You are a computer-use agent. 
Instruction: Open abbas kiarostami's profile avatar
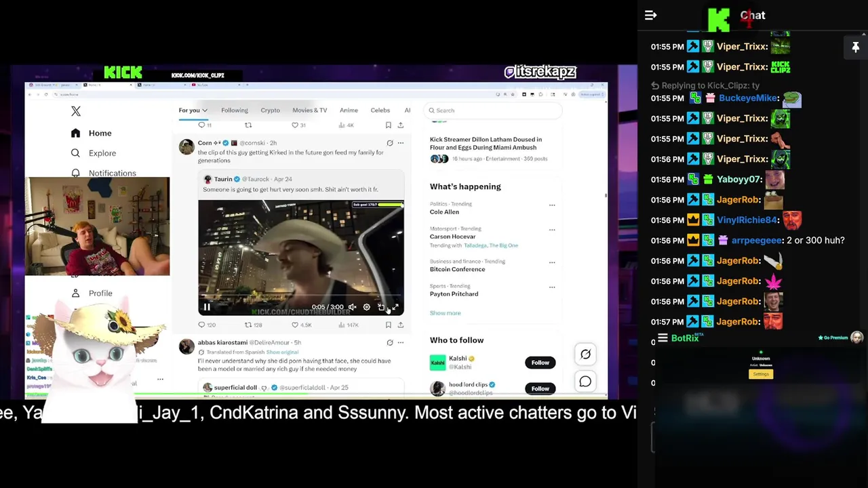(186, 347)
